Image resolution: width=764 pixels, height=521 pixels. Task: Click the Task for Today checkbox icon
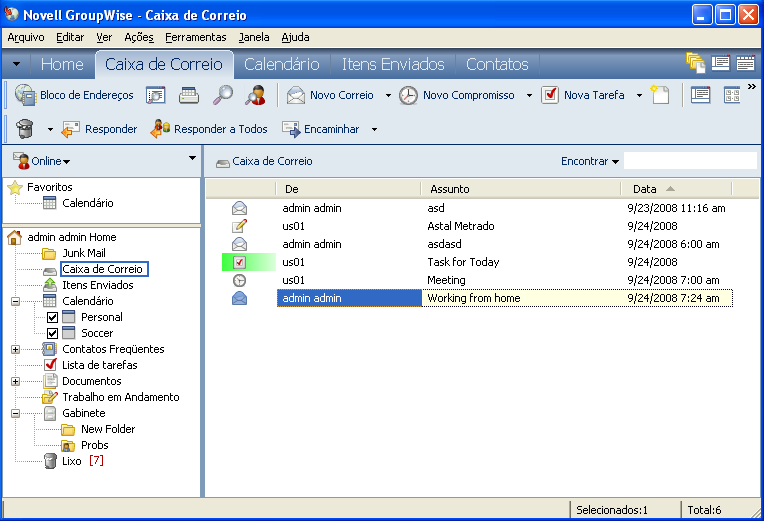point(239,262)
